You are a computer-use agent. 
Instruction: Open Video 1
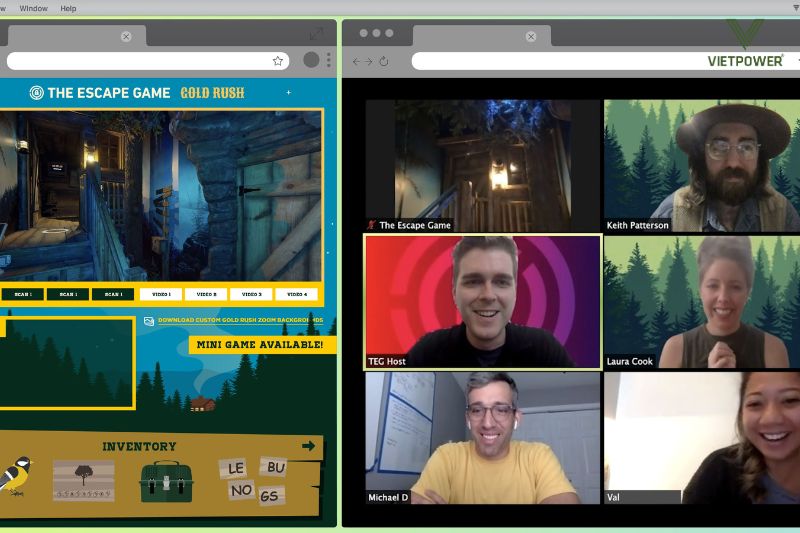click(x=161, y=294)
